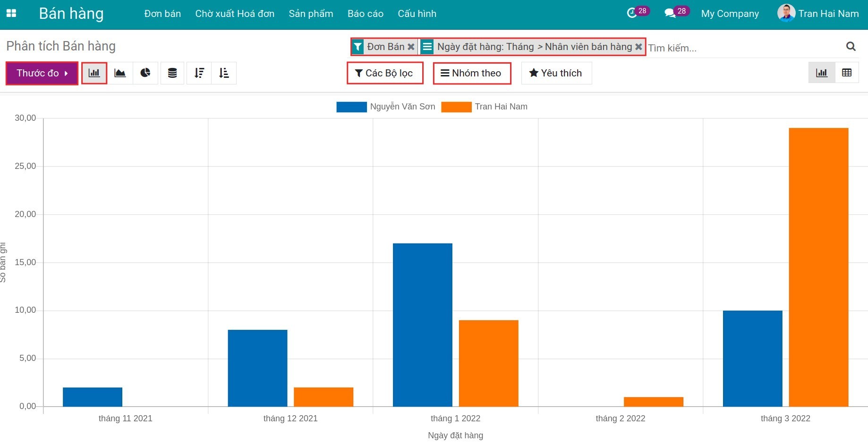The image size is (868, 443).
Task: Switch to graph view
Action: click(822, 73)
